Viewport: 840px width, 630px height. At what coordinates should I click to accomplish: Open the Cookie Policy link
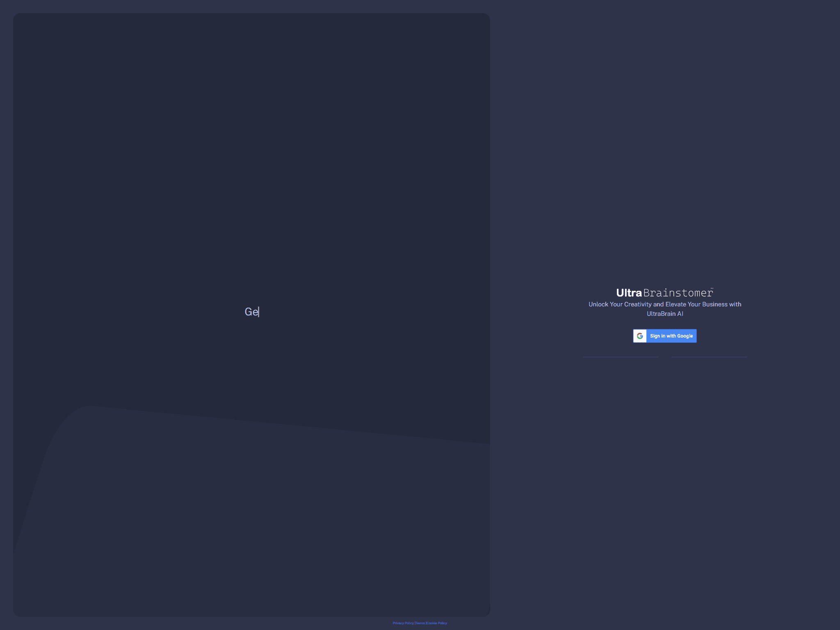(437, 623)
